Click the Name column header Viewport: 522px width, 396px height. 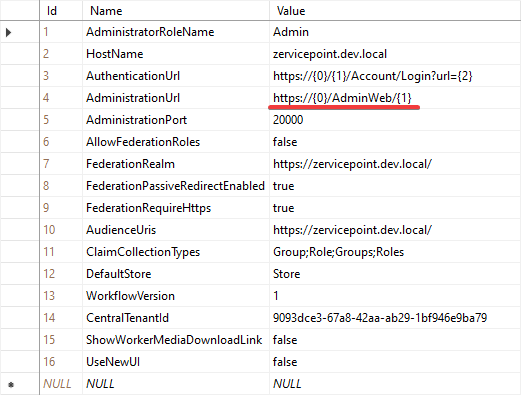[176, 11]
